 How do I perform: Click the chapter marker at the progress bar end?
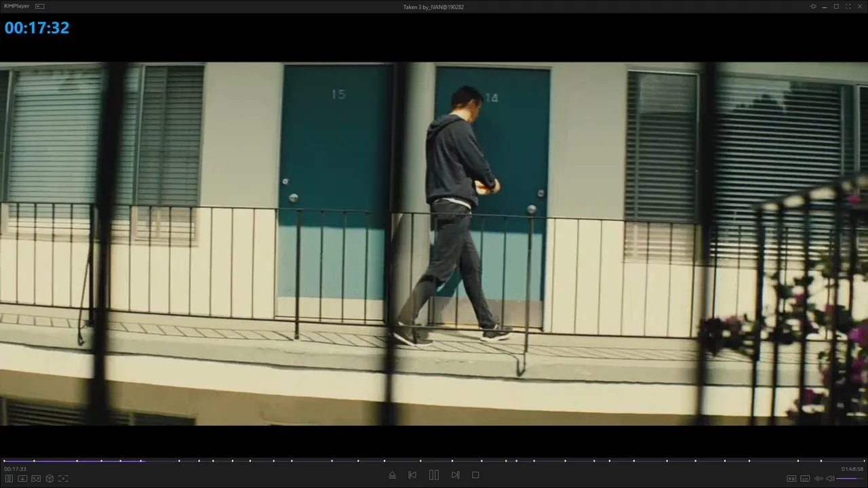(863, 461)
